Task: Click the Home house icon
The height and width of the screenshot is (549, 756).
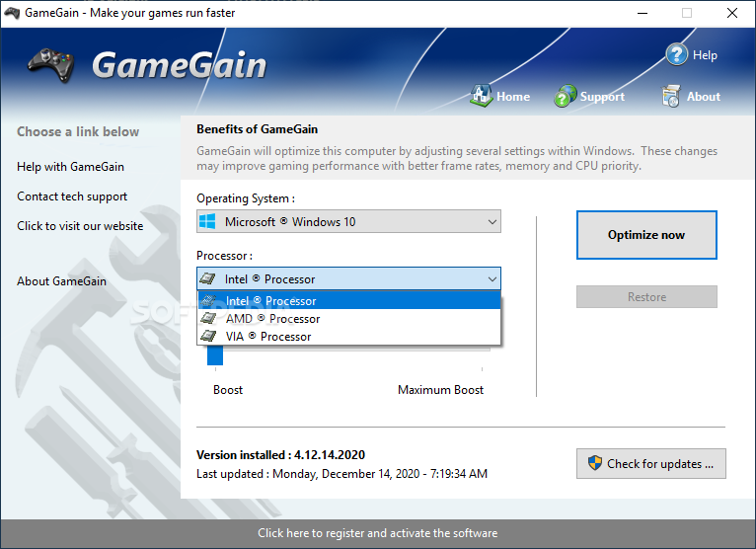Action: click(482, 96)
